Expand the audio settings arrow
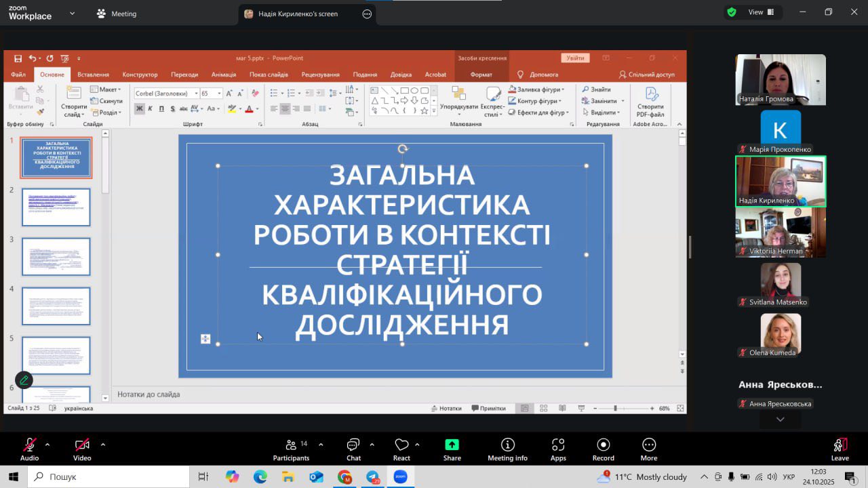868x488 pixels. click(x=47, y=445)
